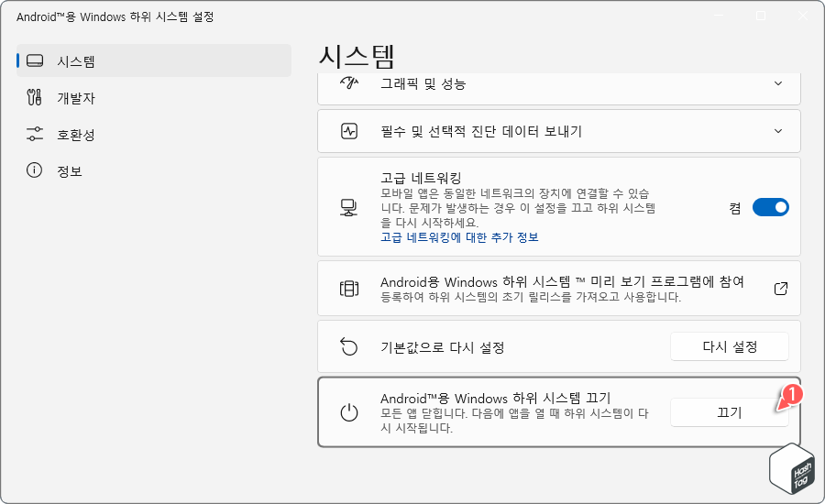Close the settings window
The image size is (825, 504).
pyautogui.click(x=802, y=16)
